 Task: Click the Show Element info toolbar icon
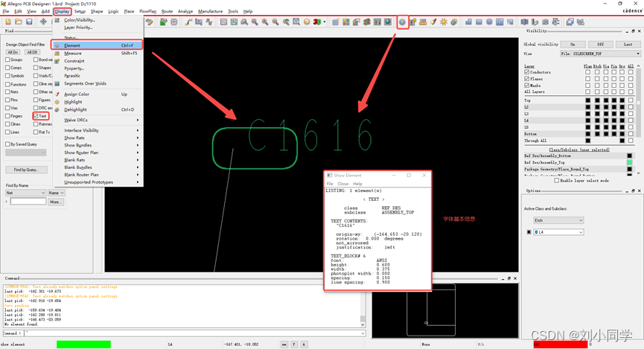(402, 22)
